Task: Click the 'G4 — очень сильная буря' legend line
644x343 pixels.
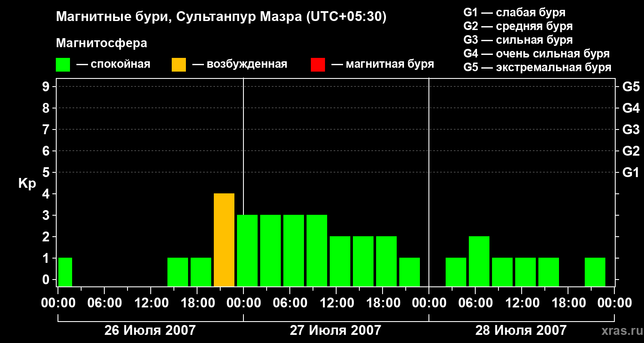Action: coord(537,54)
